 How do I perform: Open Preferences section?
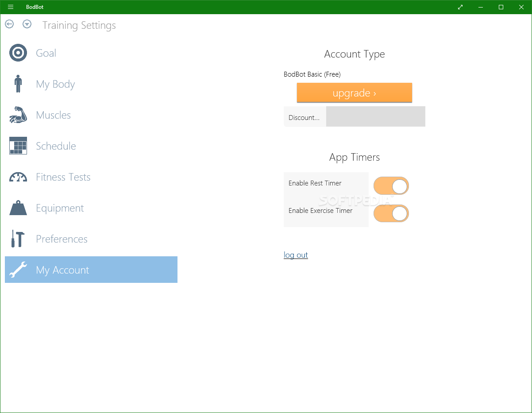(91, 239)
